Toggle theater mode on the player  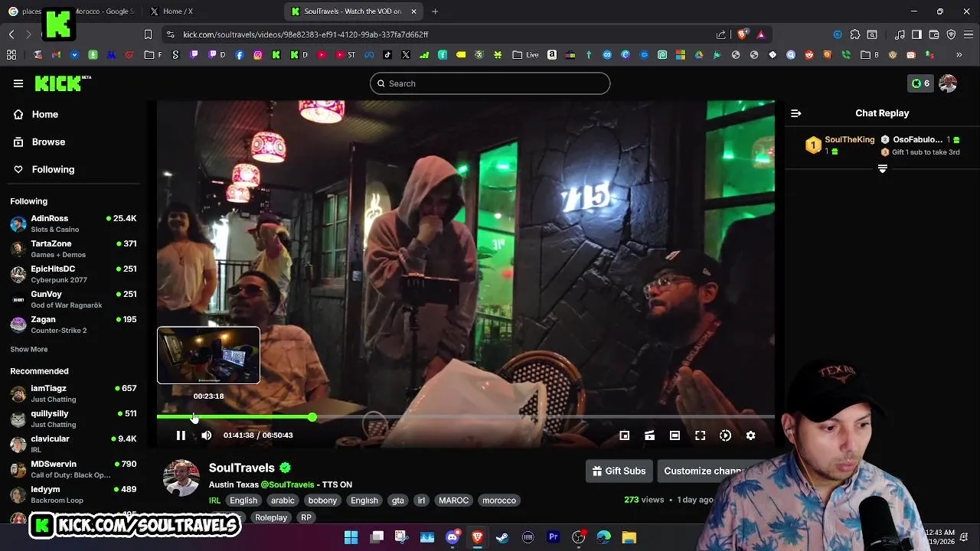(x=675, y=435)
